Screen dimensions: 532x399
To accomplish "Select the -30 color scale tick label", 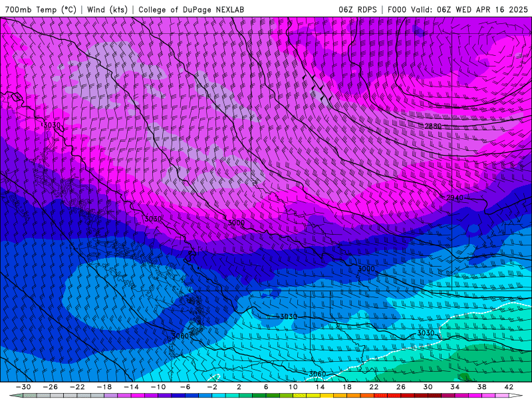I will 23,387.
